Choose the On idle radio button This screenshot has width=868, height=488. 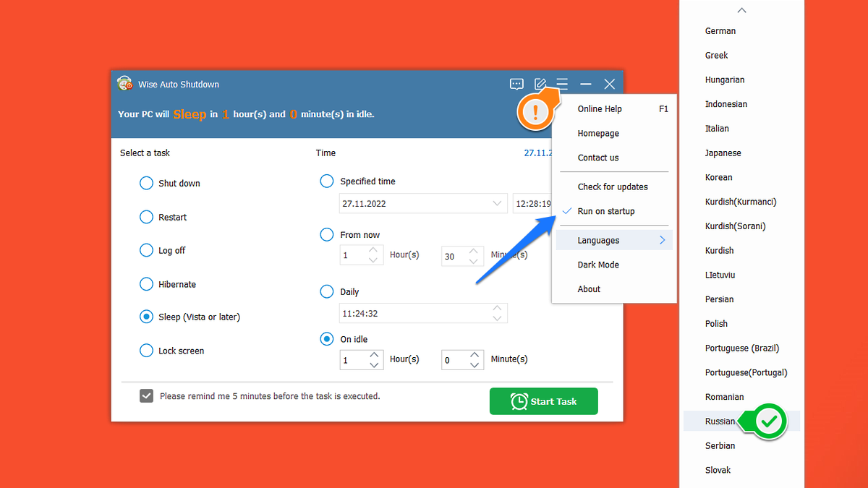click(x=327, y=338)
